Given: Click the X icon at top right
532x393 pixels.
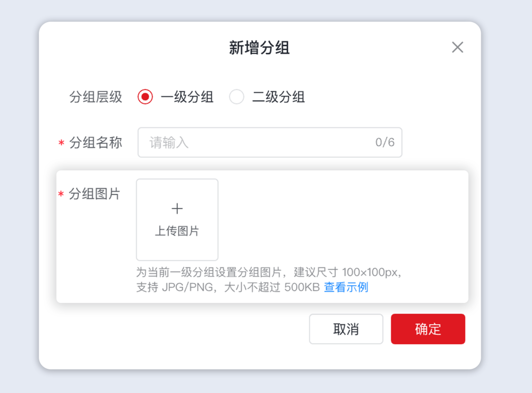Looking at the screenshot, I should pos(457,47).
